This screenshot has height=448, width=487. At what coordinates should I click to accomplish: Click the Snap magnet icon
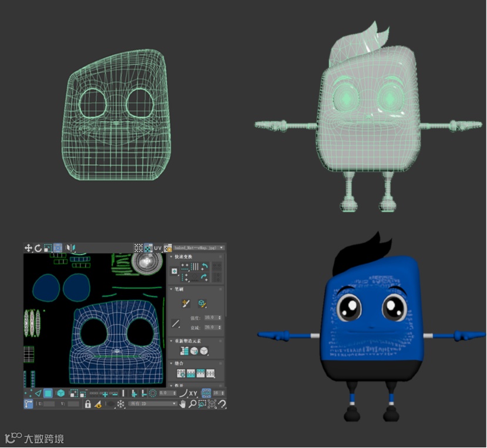pos(221,404)
